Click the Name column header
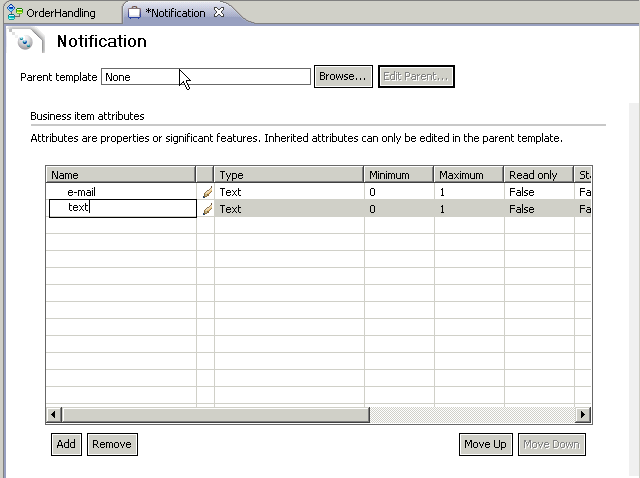The width and height of the screenshot is (640, 478). click(x=120, y=175)
